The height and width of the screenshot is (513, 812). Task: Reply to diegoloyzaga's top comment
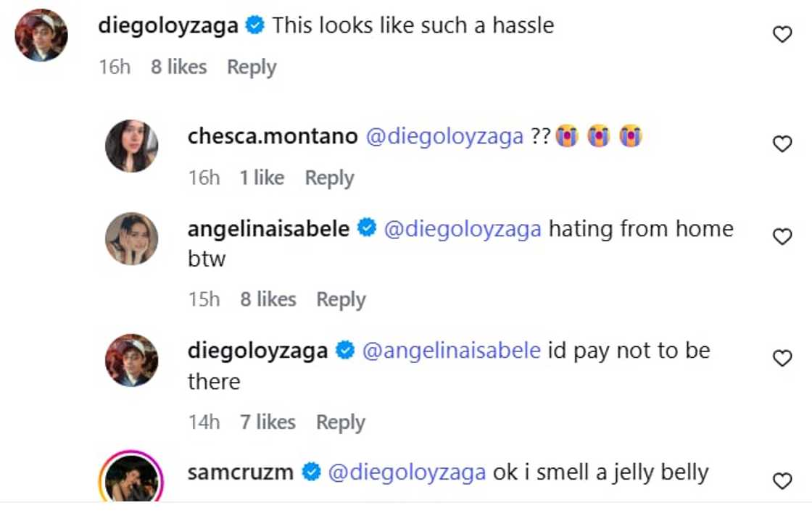point(252,67)
